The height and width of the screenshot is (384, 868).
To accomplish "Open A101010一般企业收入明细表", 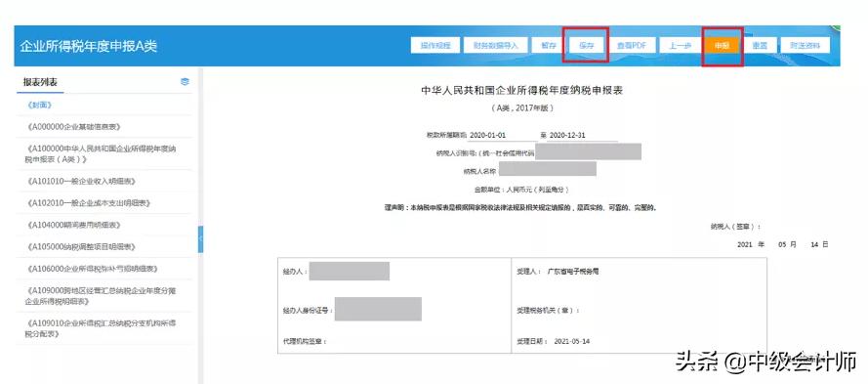I will tap(80, 181).
